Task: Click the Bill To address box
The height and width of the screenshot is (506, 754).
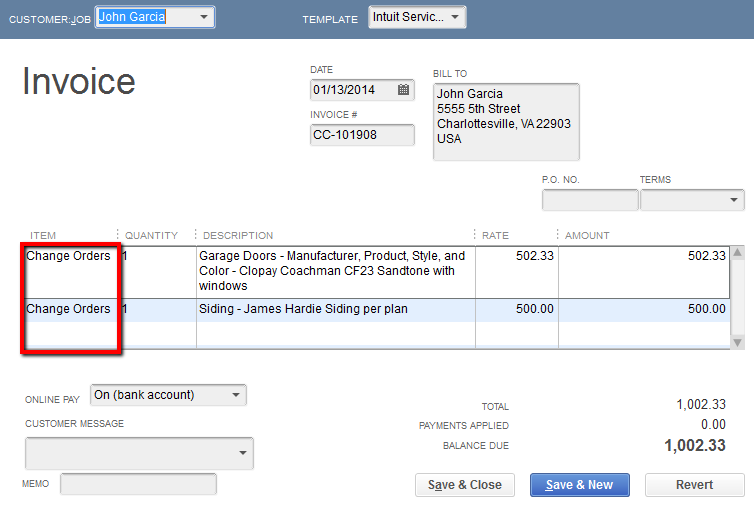Action: click(506, 122)
